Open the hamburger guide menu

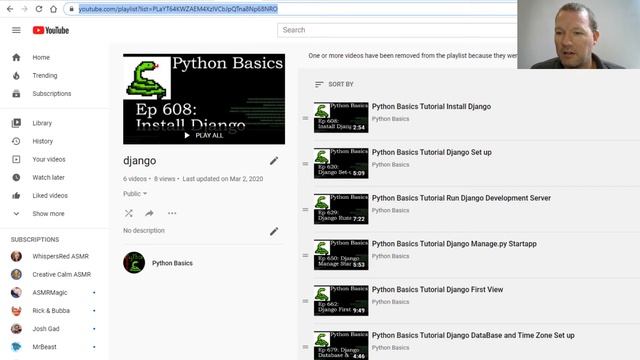pos(16,30)
